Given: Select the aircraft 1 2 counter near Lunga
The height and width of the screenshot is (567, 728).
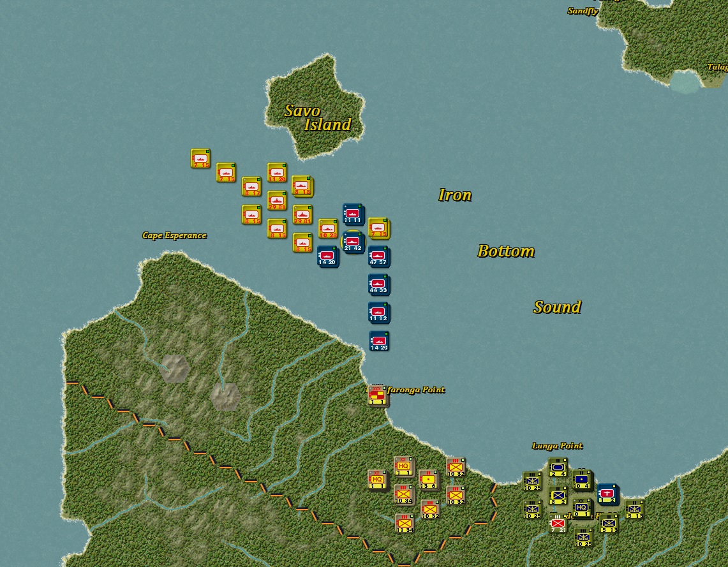Looking at the screenshot, I should coord(607,494).
